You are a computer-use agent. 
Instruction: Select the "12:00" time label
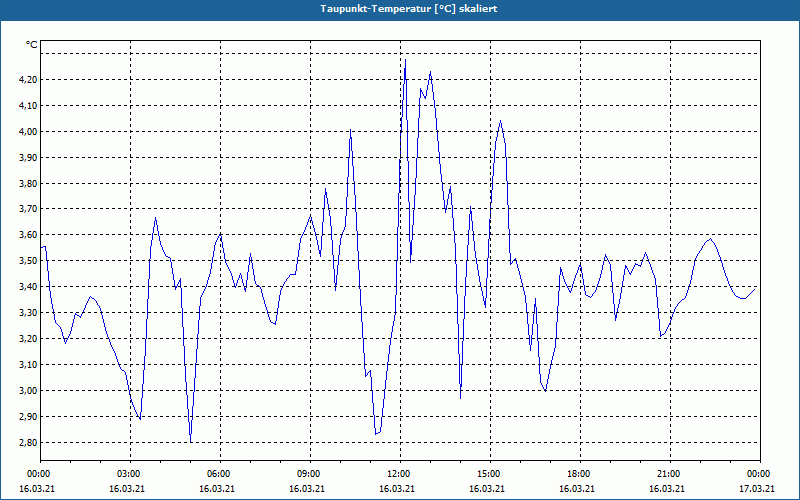[x=400, y=474]
